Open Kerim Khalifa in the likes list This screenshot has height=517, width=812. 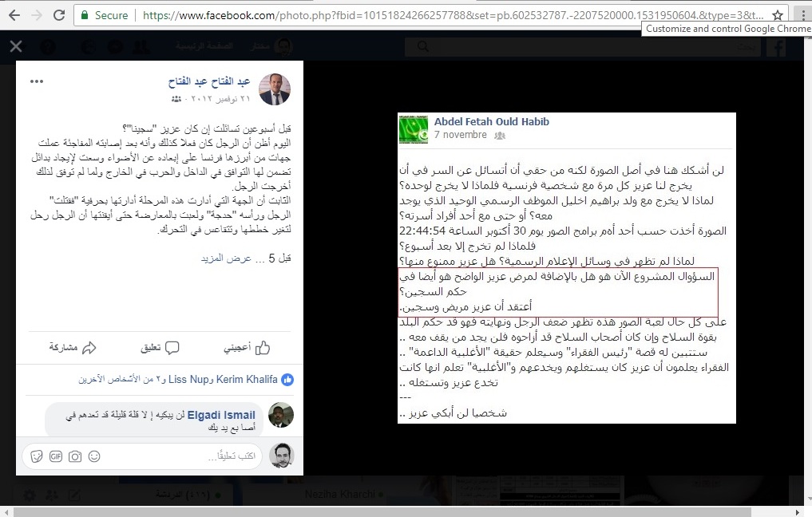(x=247, y=379)
